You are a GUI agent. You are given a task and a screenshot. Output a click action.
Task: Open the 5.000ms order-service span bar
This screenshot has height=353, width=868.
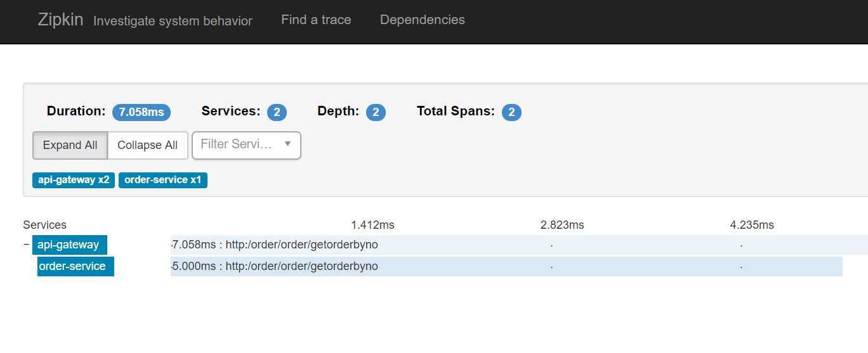(506, 266)
